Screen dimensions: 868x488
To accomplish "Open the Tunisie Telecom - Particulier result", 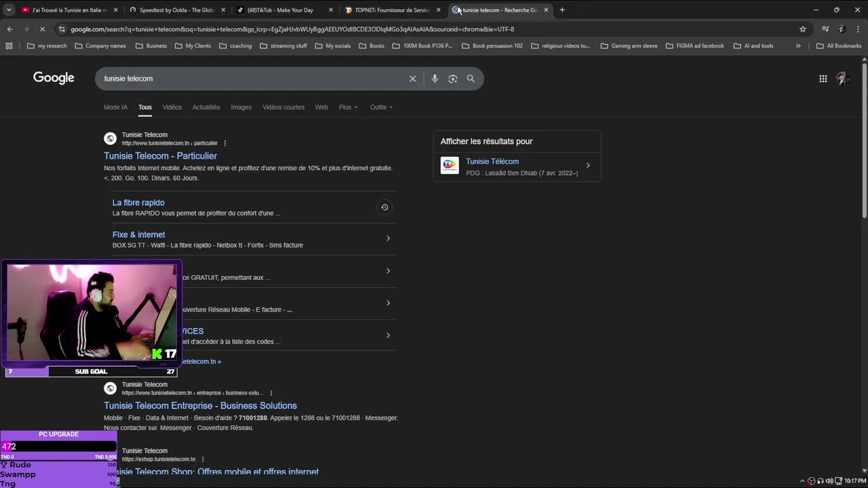I will (160, 156).
